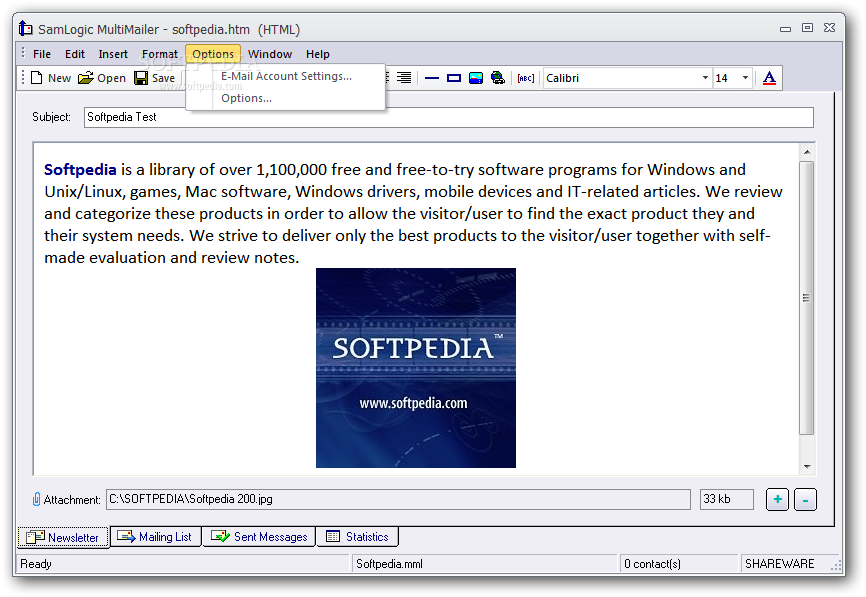Click the insert picture toolbar icon

(x=476, y=78)
